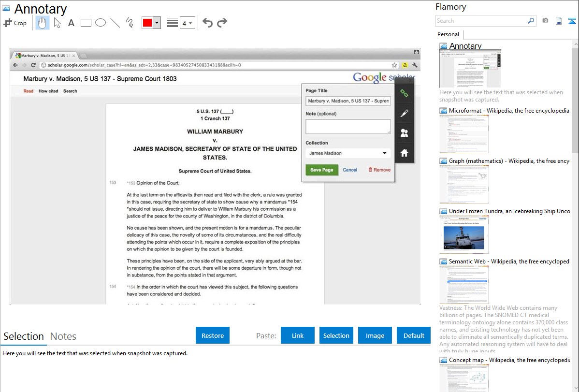
Task: Select the freehand scribble tool
Action: pyautogui.click(x=130, y=23)
